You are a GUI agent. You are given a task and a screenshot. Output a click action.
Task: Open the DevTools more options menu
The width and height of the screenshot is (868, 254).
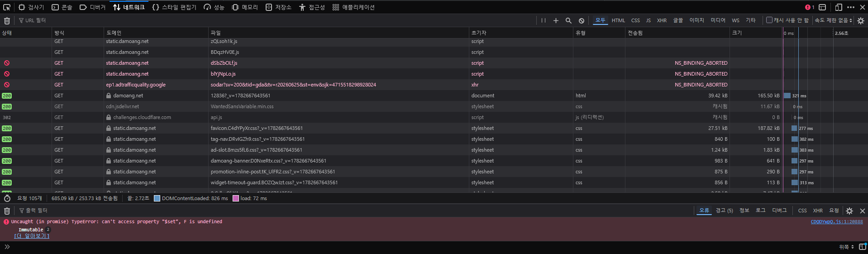pos(851,7)
